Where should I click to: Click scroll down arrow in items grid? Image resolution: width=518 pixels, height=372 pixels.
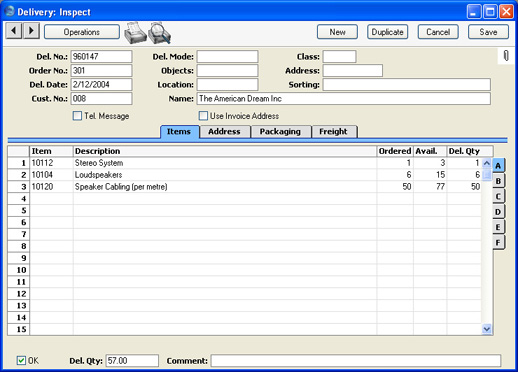click(x=486, y=329)
